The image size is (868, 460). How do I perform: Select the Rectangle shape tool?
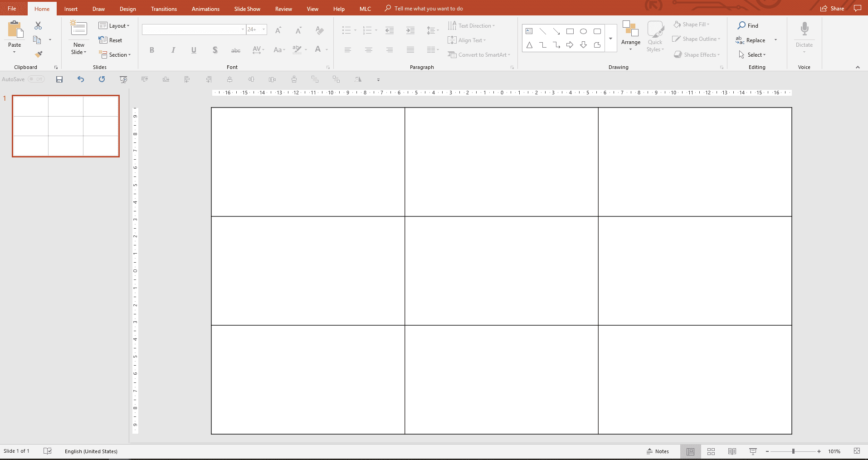(x=570, y=31)
